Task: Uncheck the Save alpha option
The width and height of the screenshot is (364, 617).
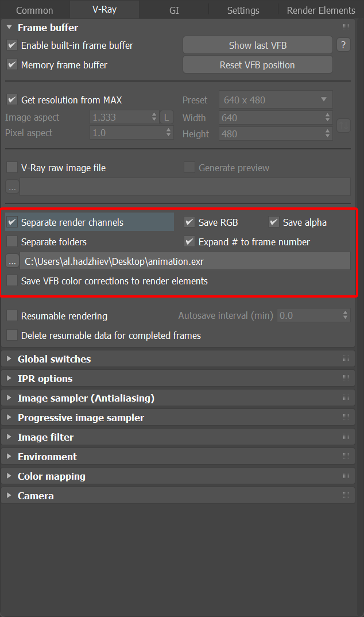Action: 273,222
